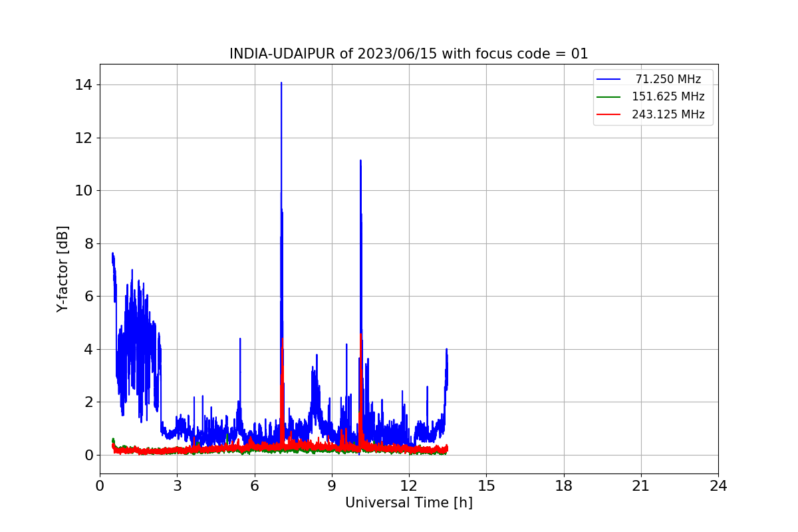The image size is (798, 532).
Task: Click the x-axis tick label '21'
Action: pyautogui.click(x=641, y=486)
